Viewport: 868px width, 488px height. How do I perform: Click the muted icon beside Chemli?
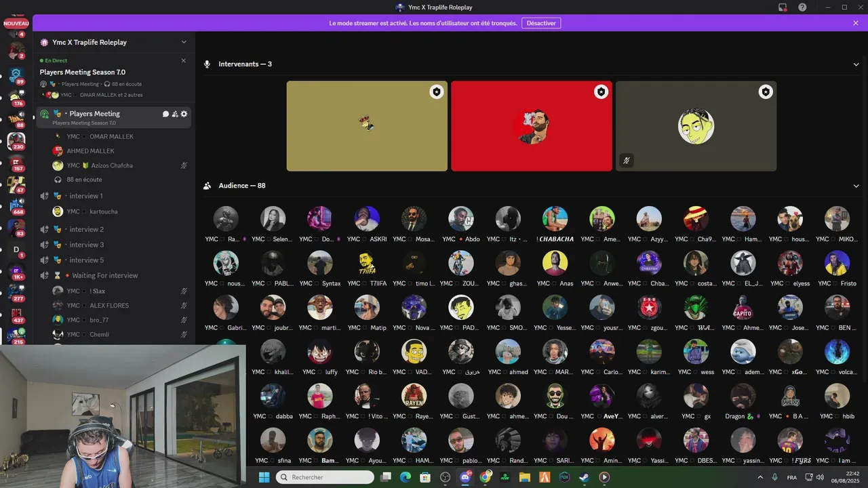[x=184, y=335]
